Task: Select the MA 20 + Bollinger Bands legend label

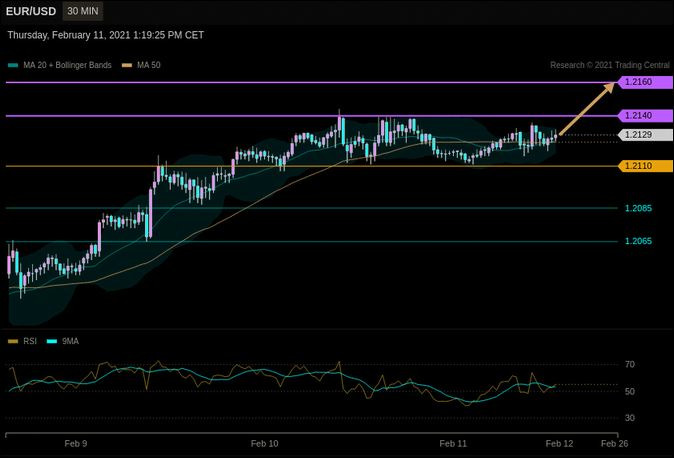Action: [67, 65]
